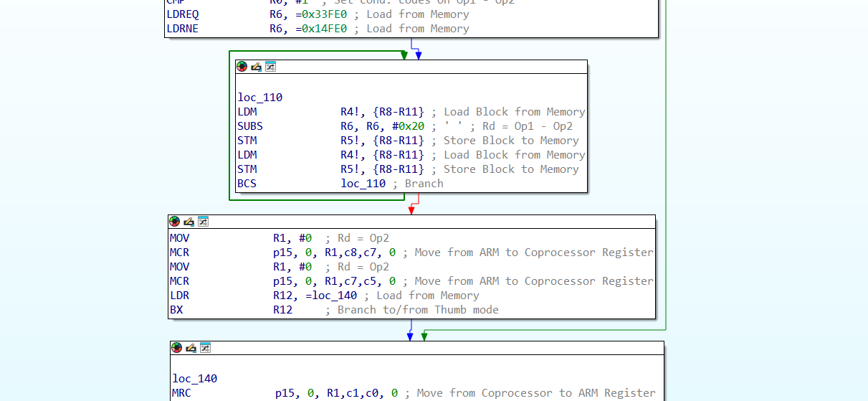Click comment 'Move from Coprocessor to ARM Register'
The image size is (868, 401).
[x=536, y=393]
